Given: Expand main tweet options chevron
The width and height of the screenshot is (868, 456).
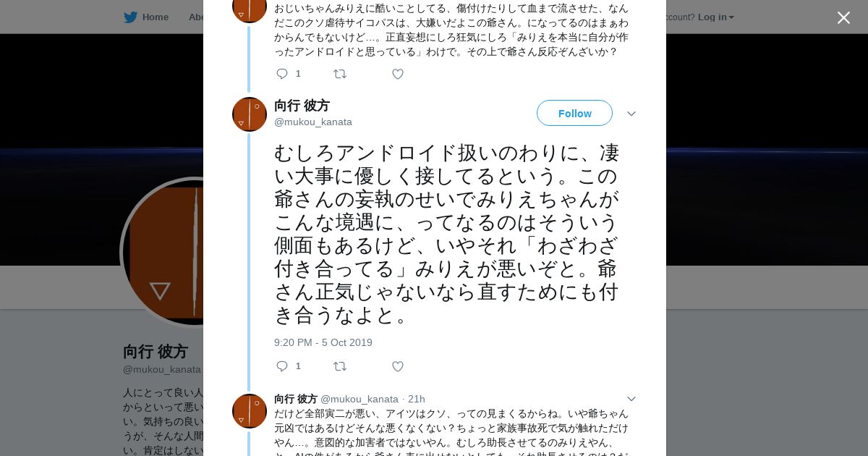Looking at the screenshot, I should (631, 114).
